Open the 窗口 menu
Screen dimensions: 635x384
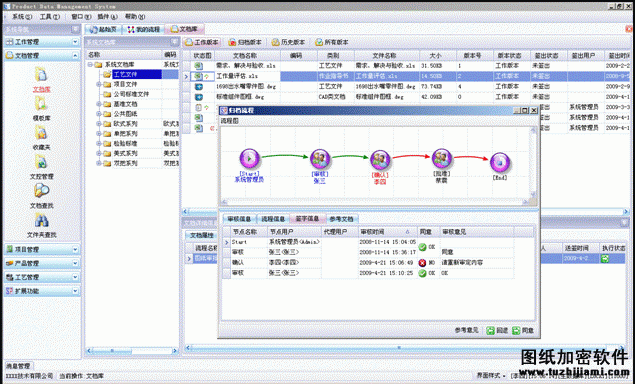(x=81, y=17)
